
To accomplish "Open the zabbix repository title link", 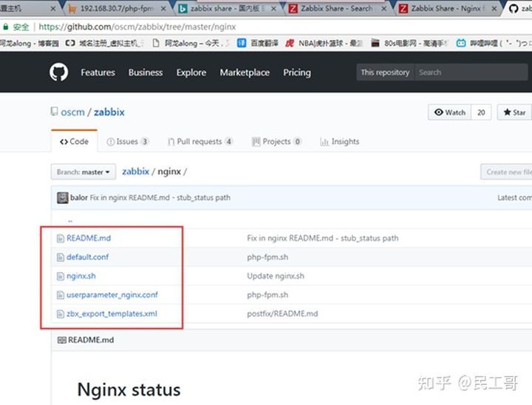I will pyautogui.click(x=109, y=112).
